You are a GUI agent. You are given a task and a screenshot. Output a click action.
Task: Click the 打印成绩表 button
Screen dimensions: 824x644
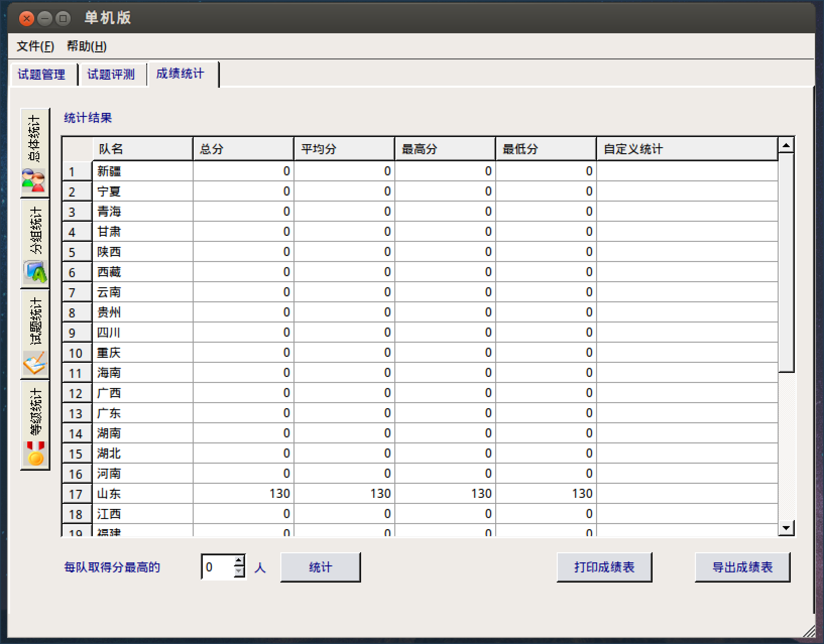pyautogui.click(x=604, y=567)
